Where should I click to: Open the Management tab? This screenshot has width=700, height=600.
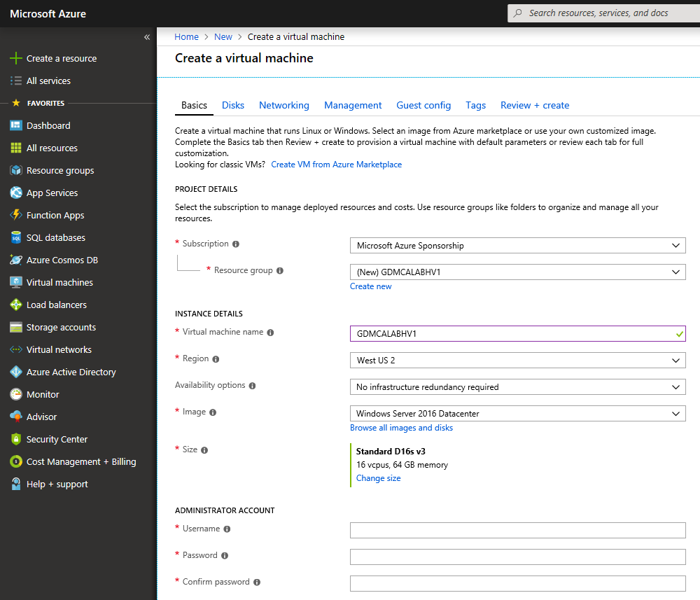click(x=353, y=105)
